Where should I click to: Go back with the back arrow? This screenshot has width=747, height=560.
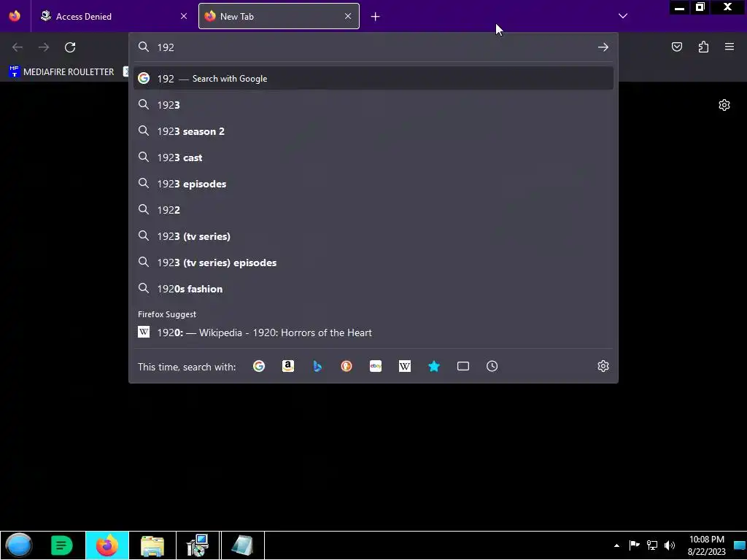[18, 47]
